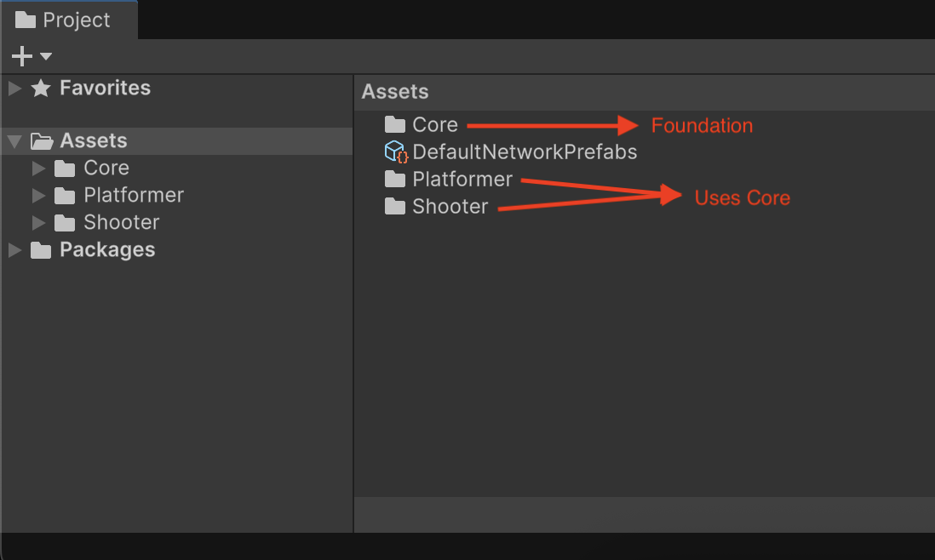Viewport: 935px width, 560px height.
Task: Collapse the Assets folder tree
Action: pos(14,140)
